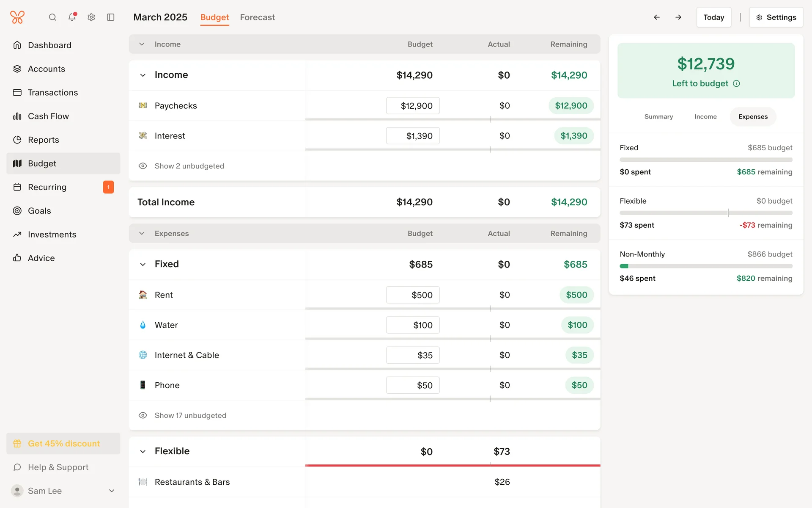
Task: Click the Left to budget info icon
Action: coord(736,84)
